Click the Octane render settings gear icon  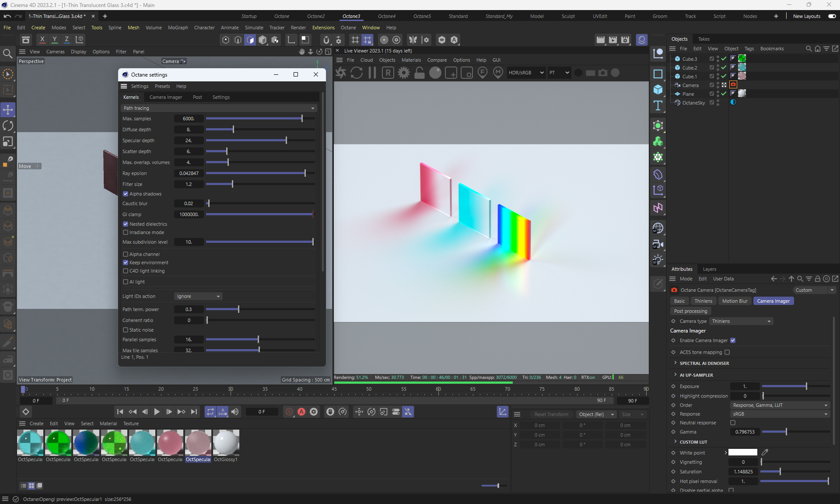point(403,73)
